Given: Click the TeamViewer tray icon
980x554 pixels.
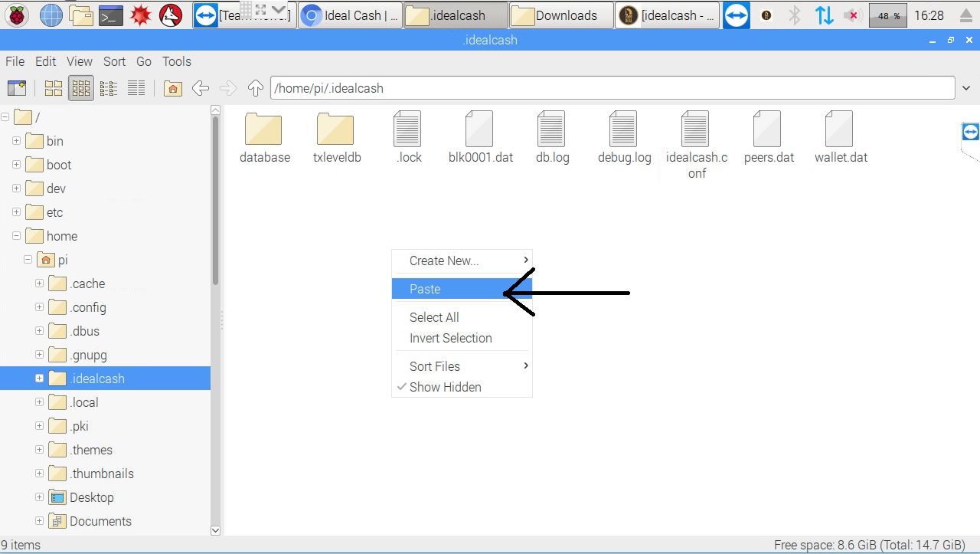Looking at the screenshot, I should point(736,15).
